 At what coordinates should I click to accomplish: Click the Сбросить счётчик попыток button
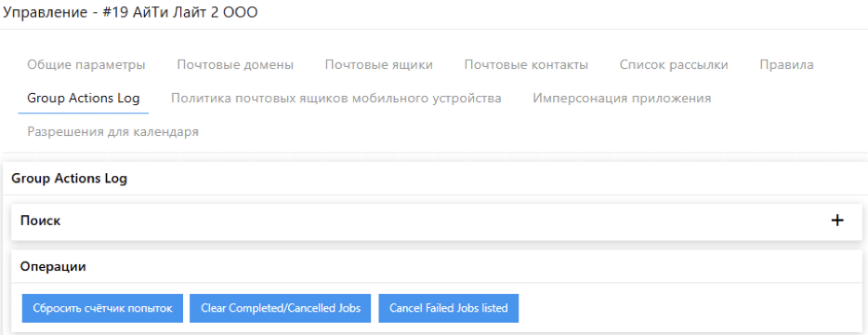point(102,308)
